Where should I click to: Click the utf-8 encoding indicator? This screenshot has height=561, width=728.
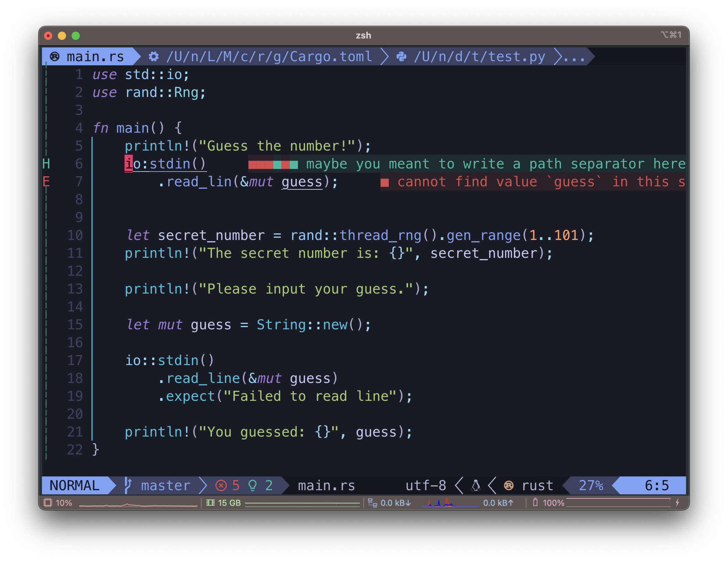pos(426,485)
